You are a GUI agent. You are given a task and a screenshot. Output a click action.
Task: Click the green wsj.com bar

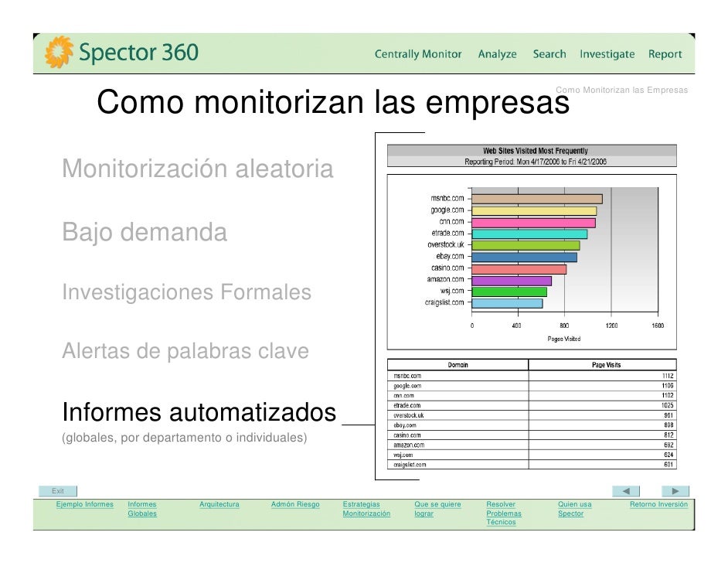click(x=509, y=292)
